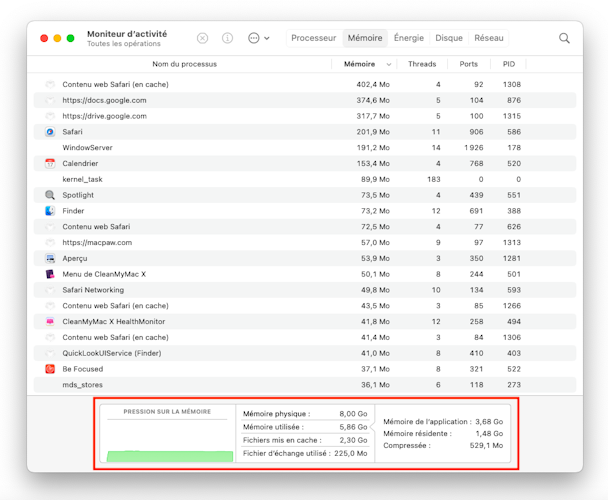Click the stop process (X) toolbar icon
This screenshot has height=500, width=608.
(x=202, y=38)
